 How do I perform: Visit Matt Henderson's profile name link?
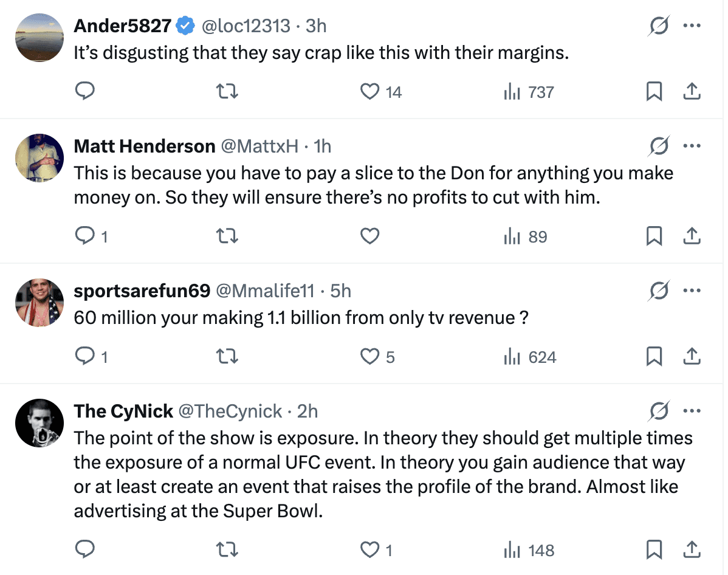click(x=144, y=146)
